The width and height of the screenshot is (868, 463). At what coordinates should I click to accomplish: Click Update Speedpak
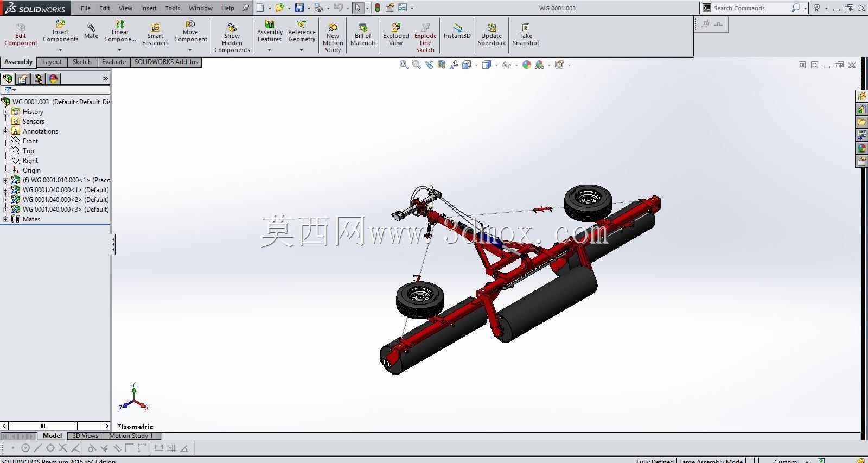pos(492,35)
